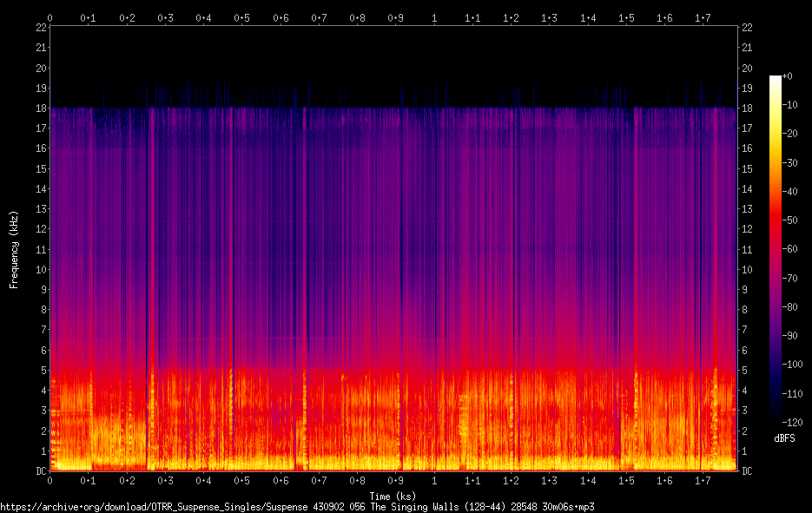
Task: Click the 1 ks tick on the bottom time axis
Action: coord(434,481)
